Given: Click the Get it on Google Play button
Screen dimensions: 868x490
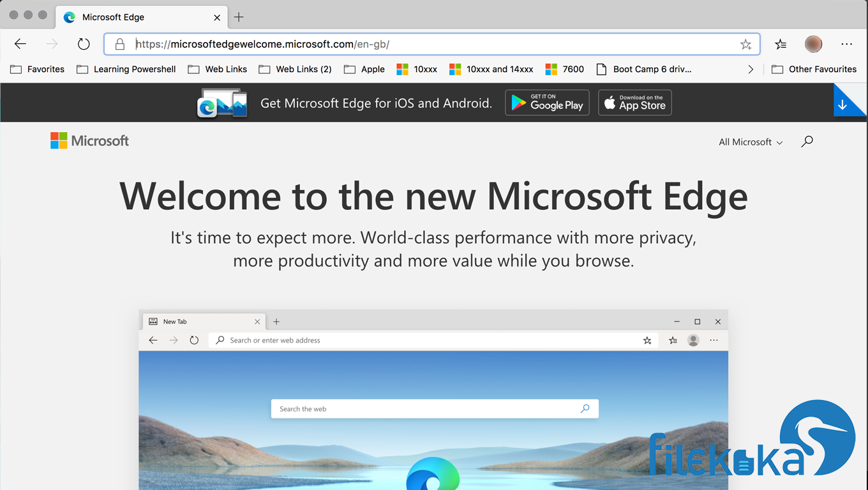Looking at the screenshot, I should click(x=547, y=103).
